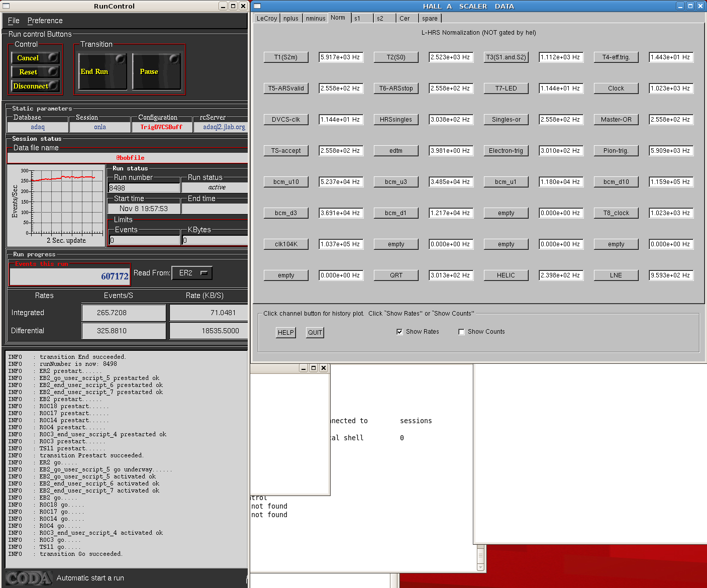Click QUIT in the scaler window
The height and width of the screenshot is (588, 707).
pyautogui.click(x=315, y=333)
